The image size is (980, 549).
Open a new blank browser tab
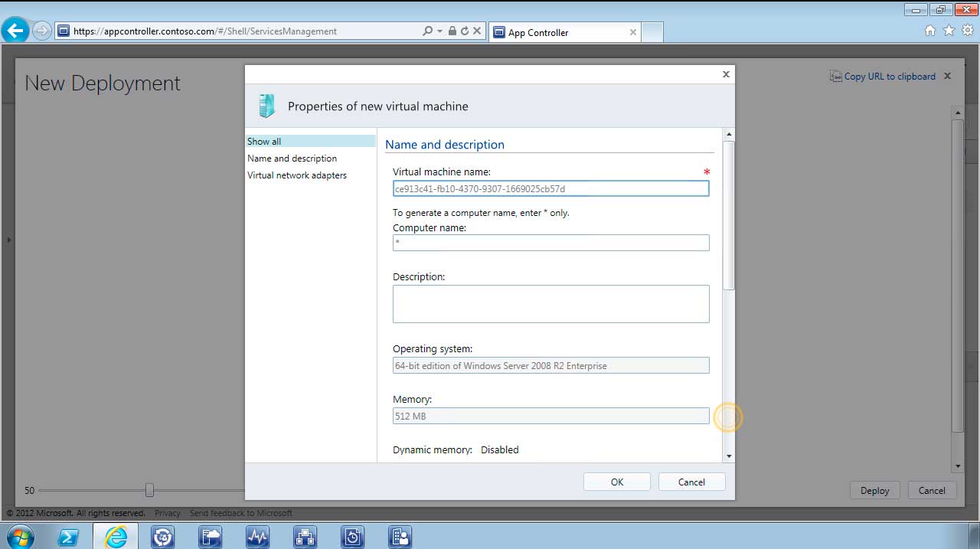(x=652, y=32)
